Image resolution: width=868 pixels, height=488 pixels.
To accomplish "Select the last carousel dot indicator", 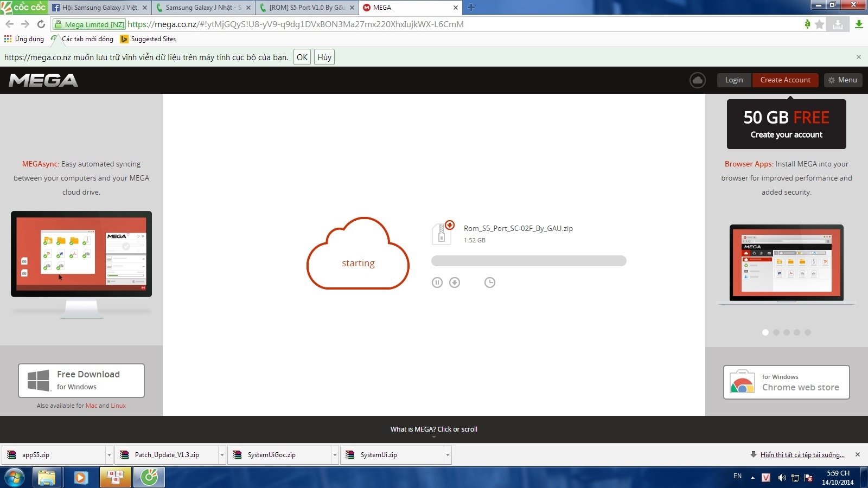I will (x=808, y=332).
